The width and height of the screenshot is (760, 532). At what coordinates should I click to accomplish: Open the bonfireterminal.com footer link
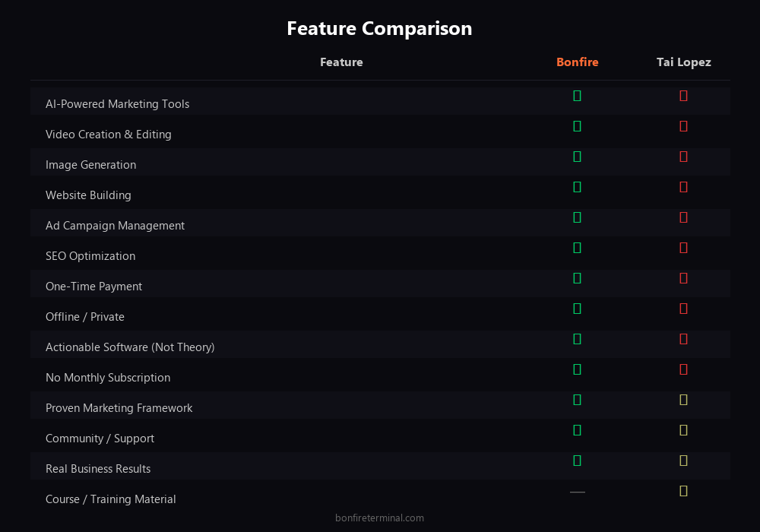[379, 518]
